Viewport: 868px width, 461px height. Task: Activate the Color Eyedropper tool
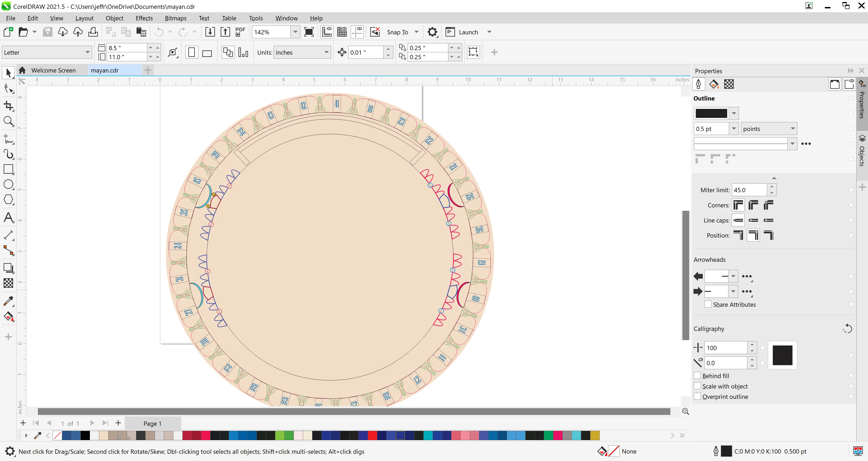[x=8, y=301]
